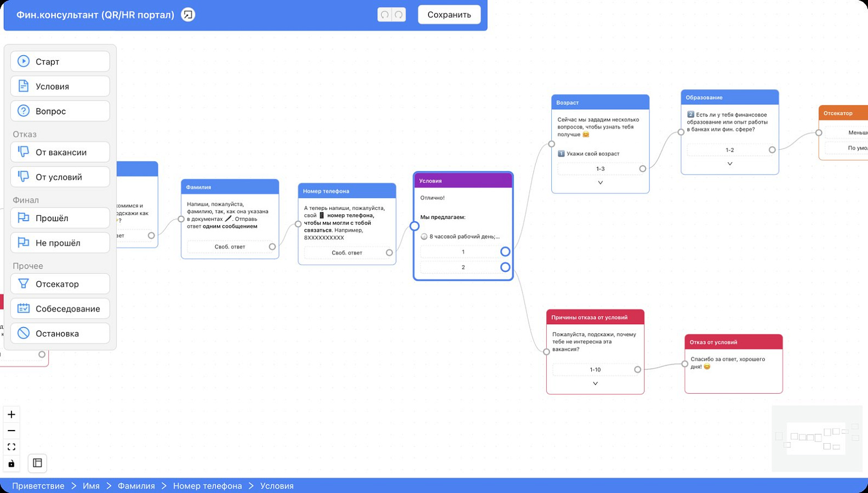Go to Приветствие in the breadcrumb bar
This screenshot has height=493, width=868.
tap(38, 486)
